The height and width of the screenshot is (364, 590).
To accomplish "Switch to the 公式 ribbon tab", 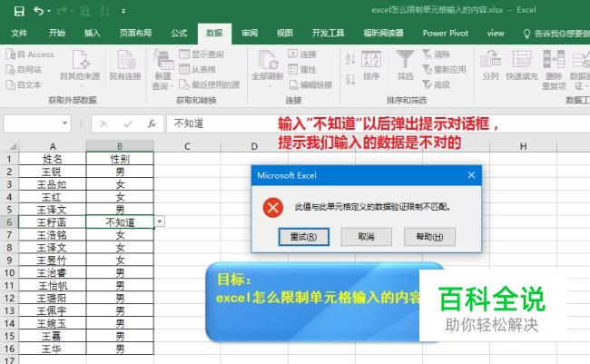I will [x=179, y=33].
